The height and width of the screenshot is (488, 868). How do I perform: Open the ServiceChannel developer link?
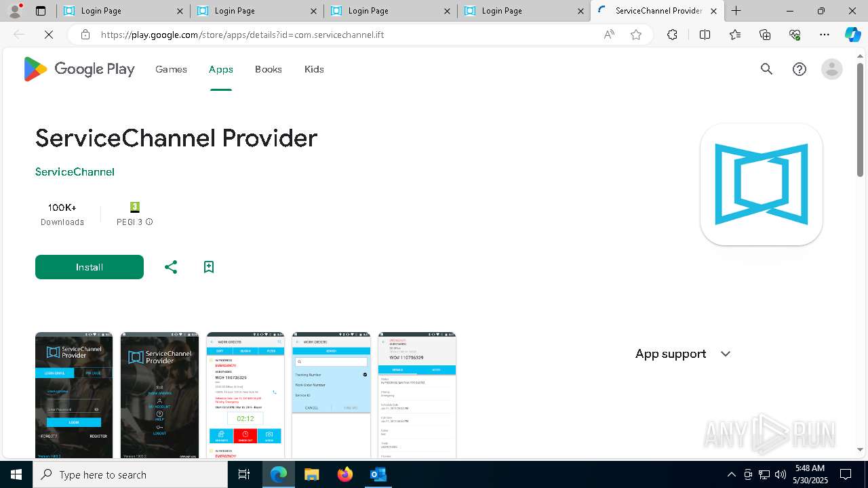pyautogui.click(x=75, y=171)
